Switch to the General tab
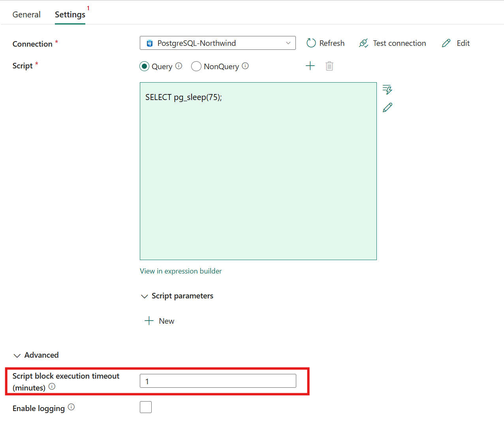This screenshot has width=504, height=432. 26,15
